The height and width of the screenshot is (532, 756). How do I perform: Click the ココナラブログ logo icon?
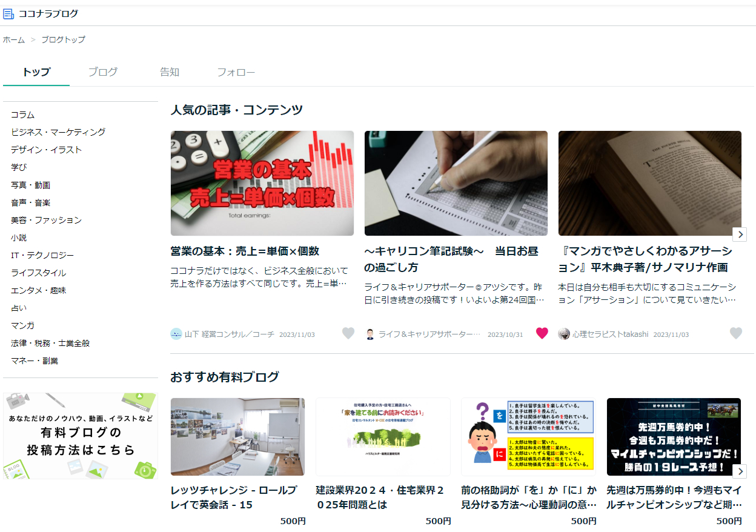click(8, 13)
